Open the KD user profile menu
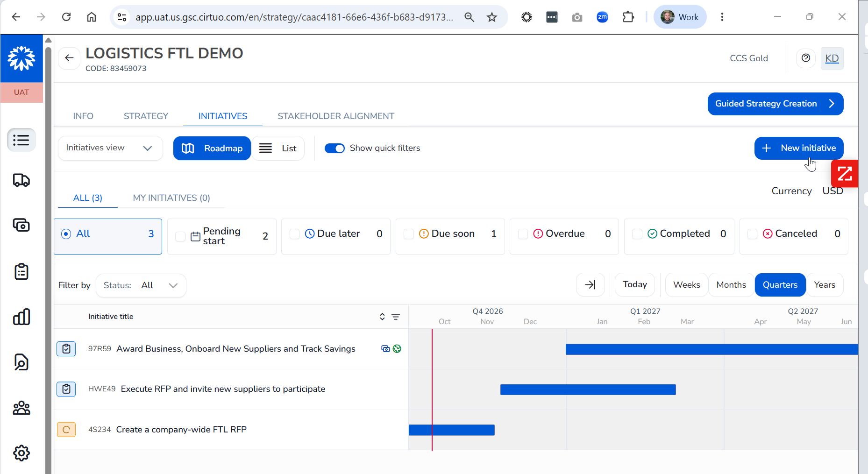 [832, 58]
